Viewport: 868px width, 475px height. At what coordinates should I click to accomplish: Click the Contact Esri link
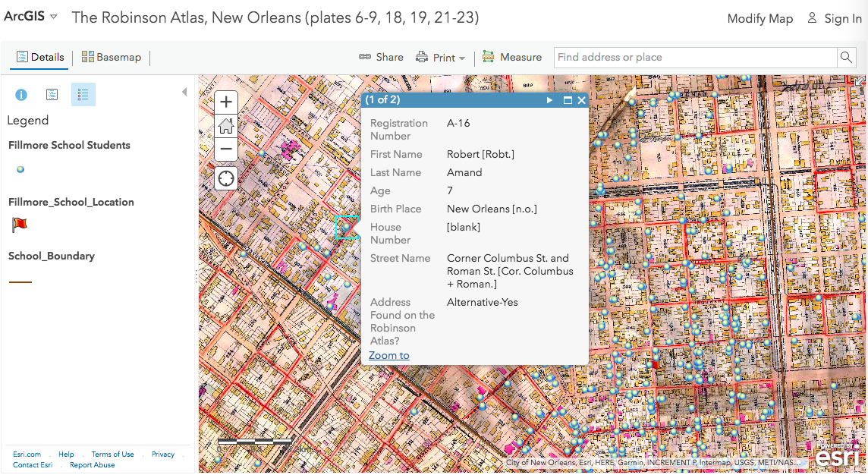[x=33, y=465]
